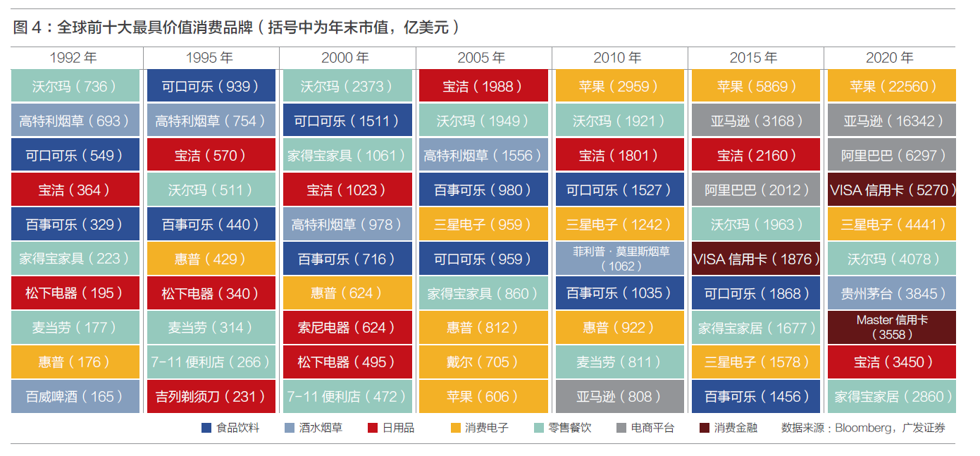Select the cell 贵州茅台（3845）

tap(892, 293)
